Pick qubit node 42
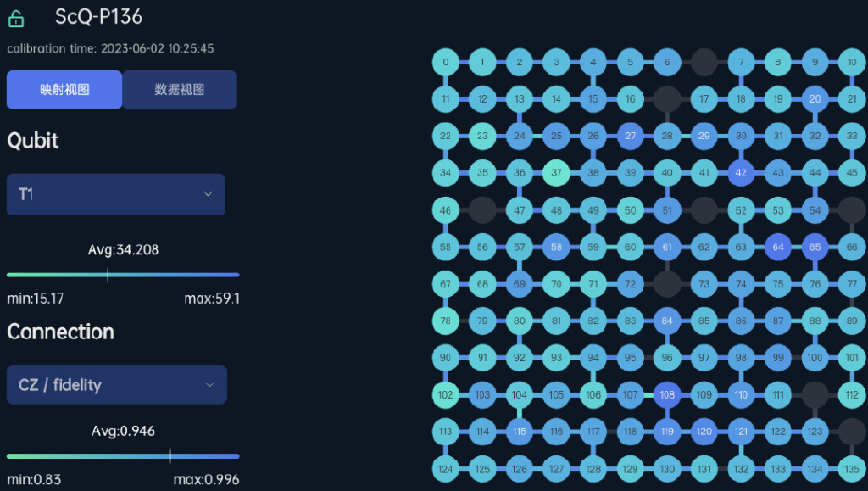This screenshot has height=491, width=868. pyautogui.click(x=742, y=173)
